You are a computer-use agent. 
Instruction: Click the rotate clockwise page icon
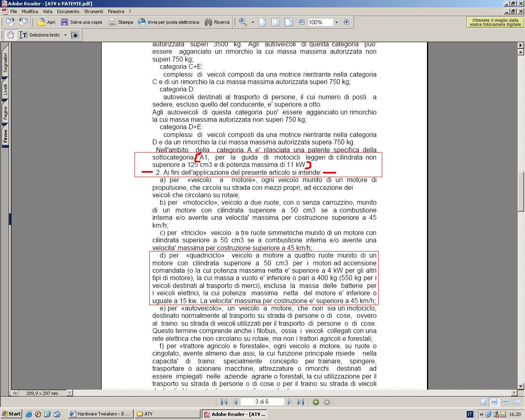tap(10, 22)
